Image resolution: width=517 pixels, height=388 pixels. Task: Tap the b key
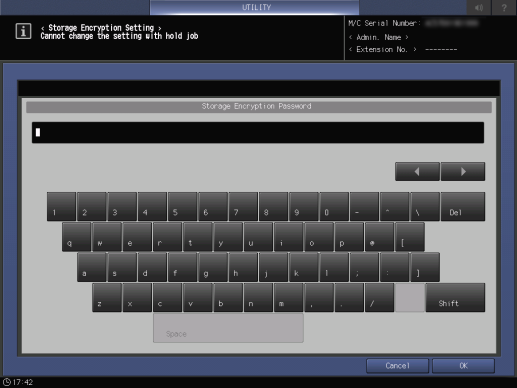(228, 298)
